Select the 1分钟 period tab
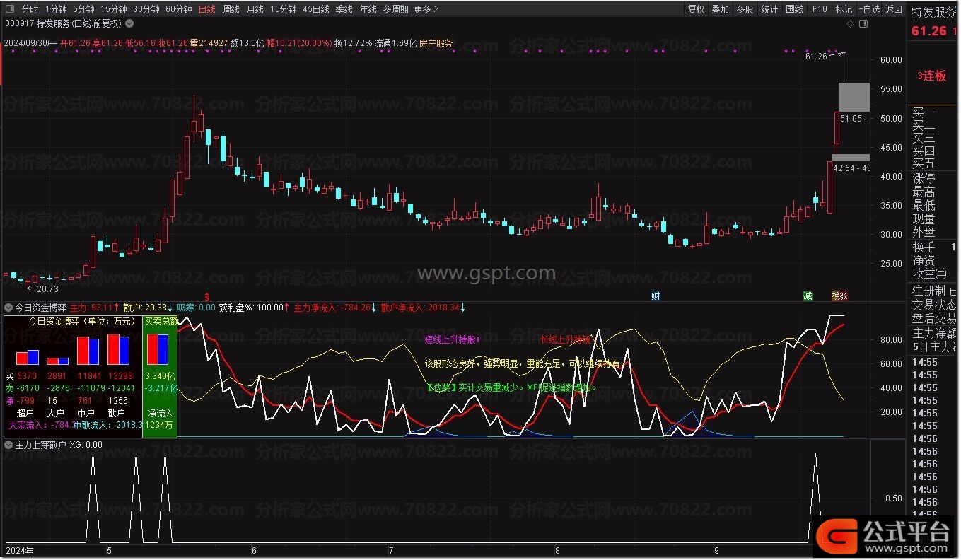Viewport: 961px width, 560px height. [57, 9]
